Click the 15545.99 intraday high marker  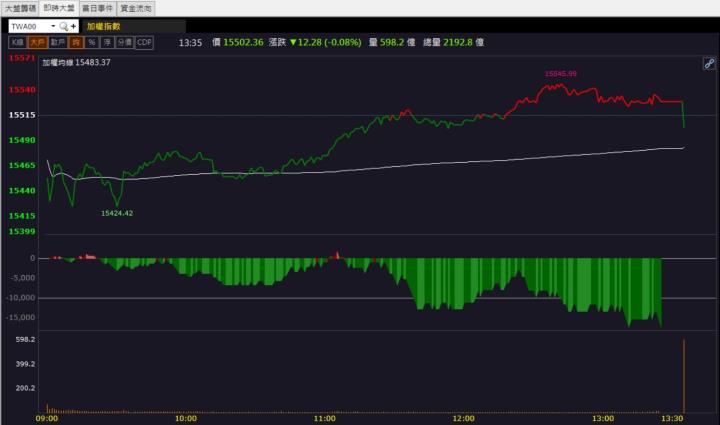pyautogui.click(x=560, y=74)
